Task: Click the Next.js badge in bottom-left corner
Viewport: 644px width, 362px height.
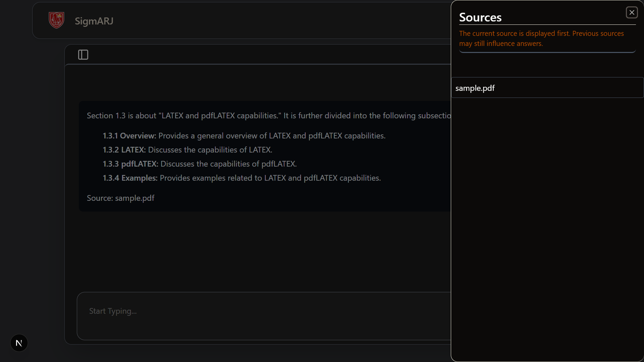Action: [x=19, y=343]
